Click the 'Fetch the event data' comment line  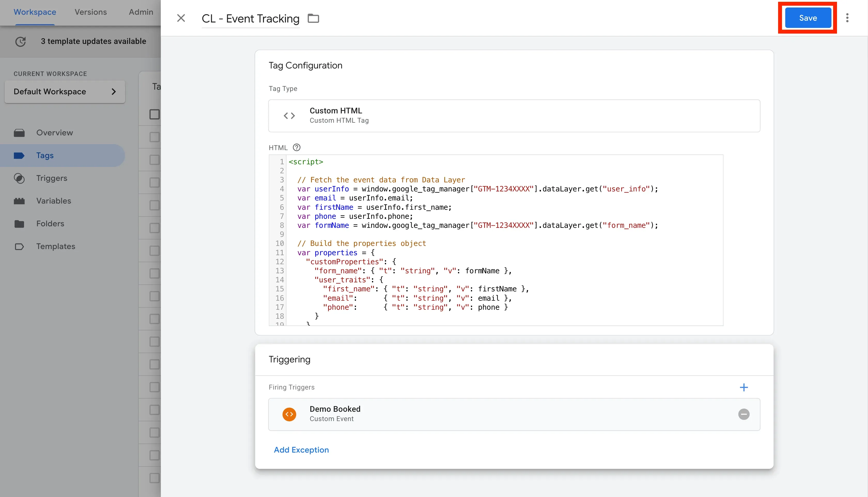point(381,180)
